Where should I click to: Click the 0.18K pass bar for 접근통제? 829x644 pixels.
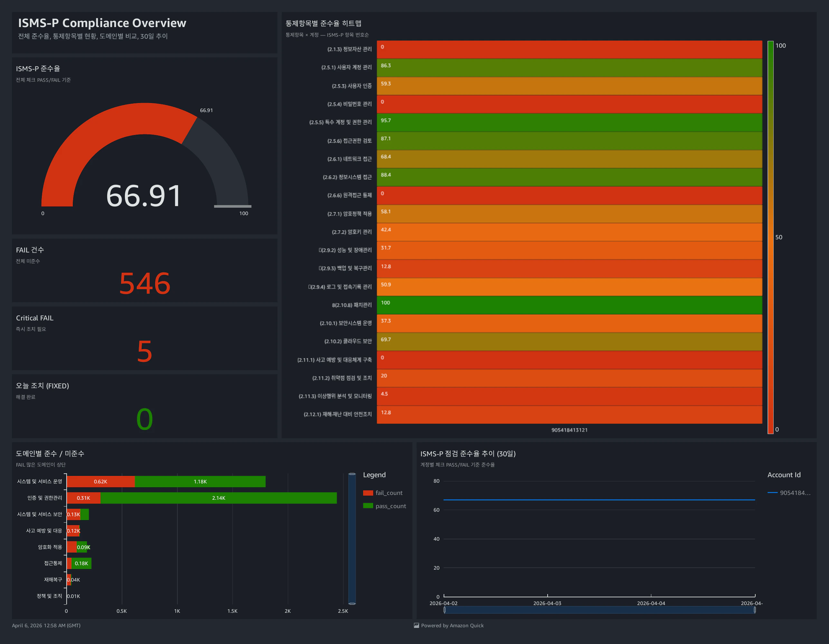click(x=81, y=563)
